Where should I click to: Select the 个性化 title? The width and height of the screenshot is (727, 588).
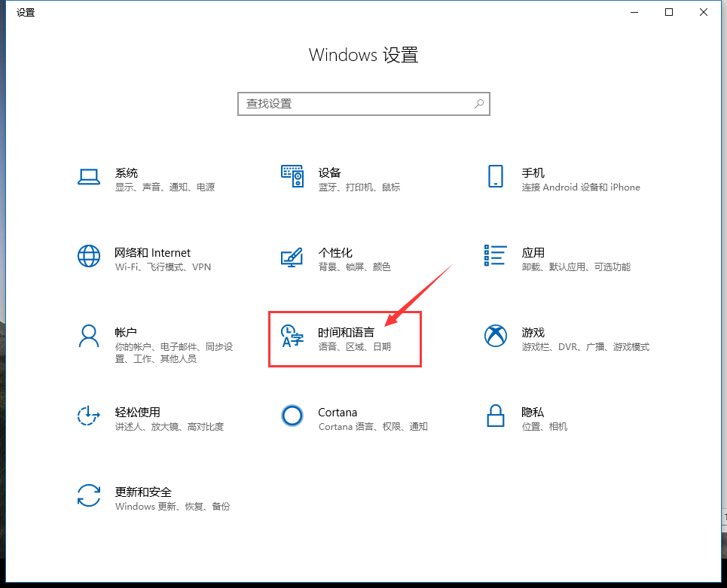(335, 252)
